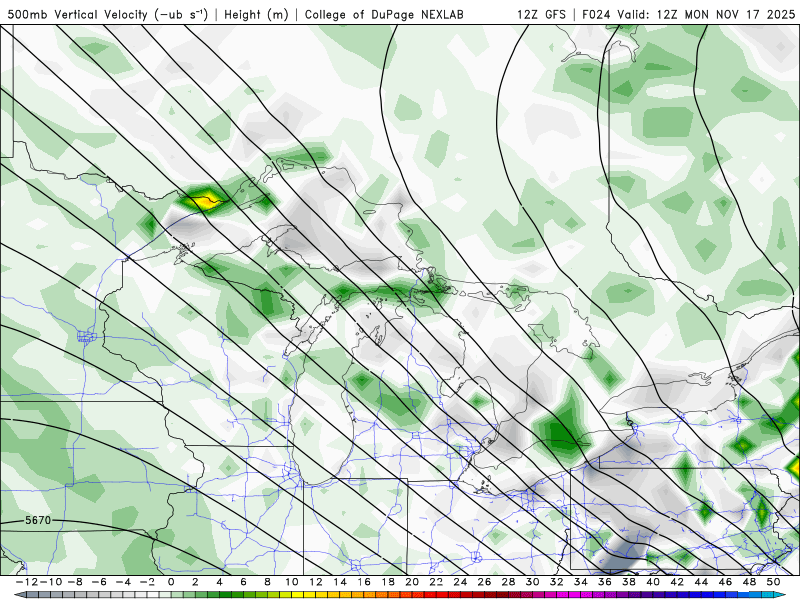Select the '12' color scale label

[x=316, y=582]
